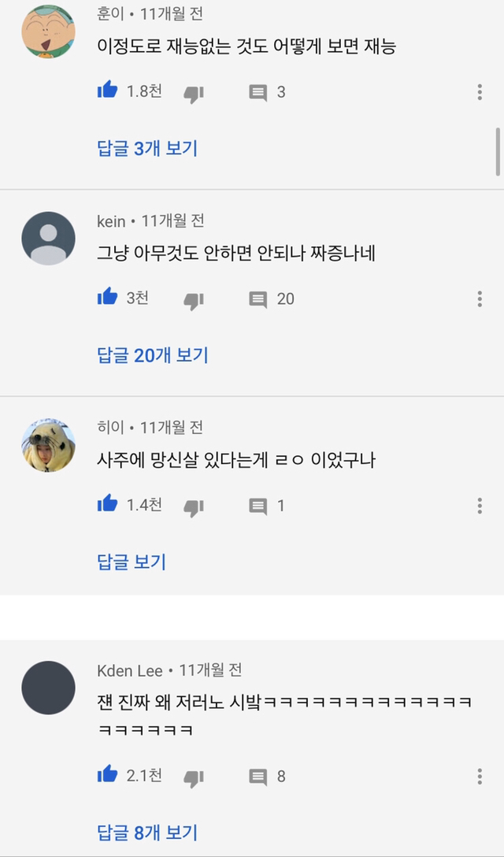
Task: Open more options for 히이's comment
Action: 480,506
